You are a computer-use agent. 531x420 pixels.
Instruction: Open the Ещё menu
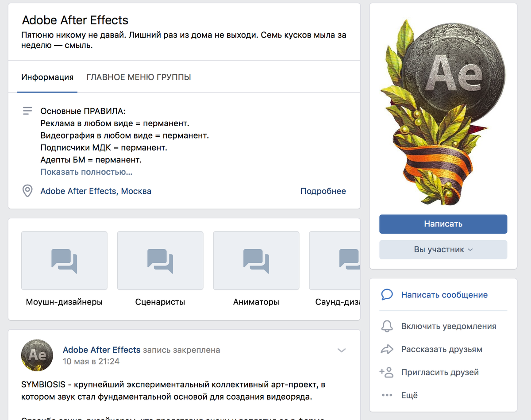pyautogui.click(x=409, y=395)
